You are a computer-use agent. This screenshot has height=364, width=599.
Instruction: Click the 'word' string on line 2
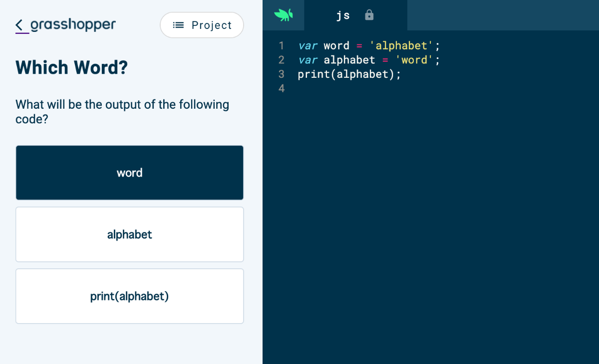[414, 60]
